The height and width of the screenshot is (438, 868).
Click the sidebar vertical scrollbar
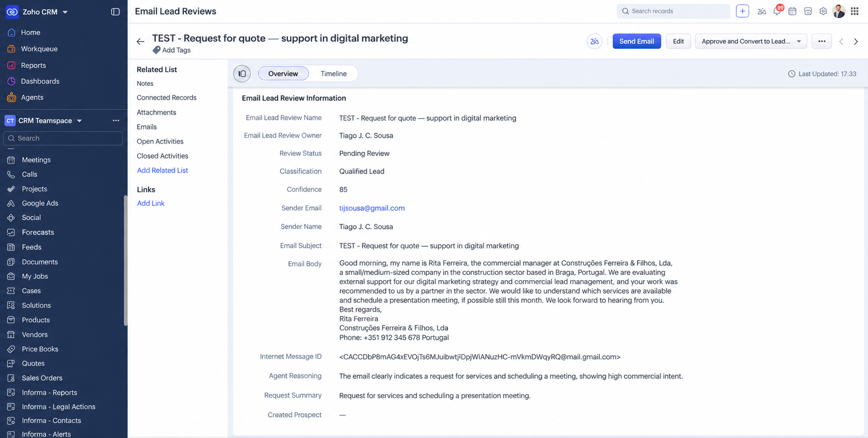pos(125,261)
